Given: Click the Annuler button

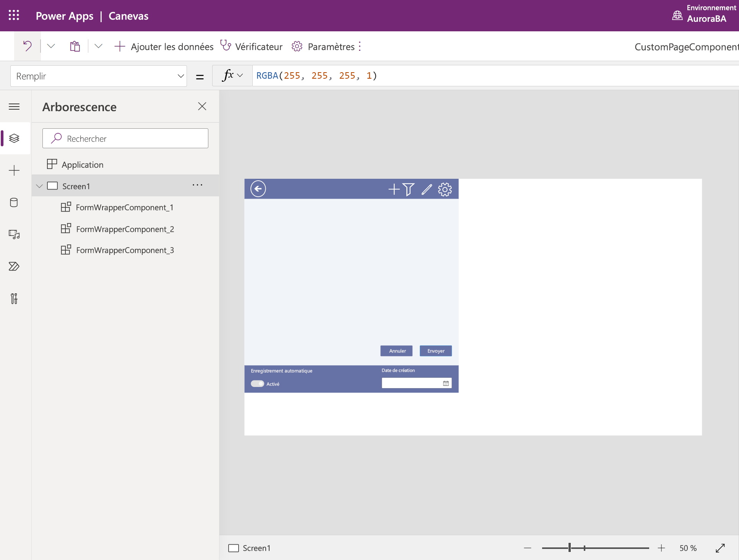Looking at the screenshot, I should click(397, 351).
